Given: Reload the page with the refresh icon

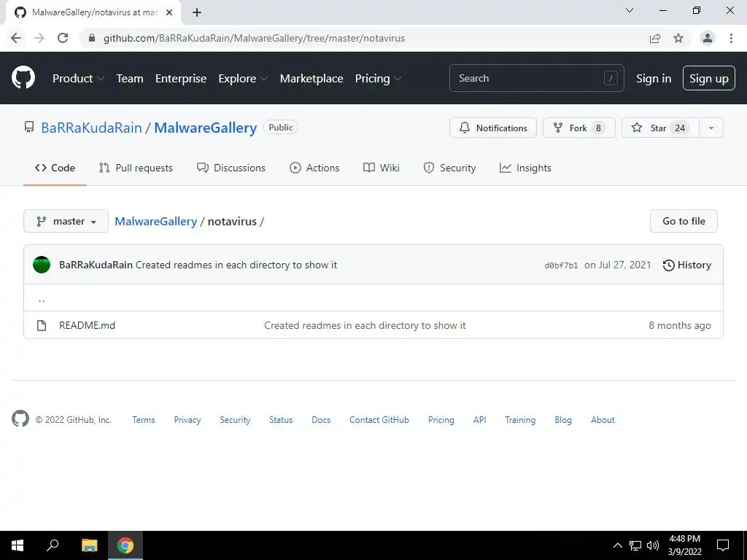Looking at the screenshot, I should pos(63,38).
